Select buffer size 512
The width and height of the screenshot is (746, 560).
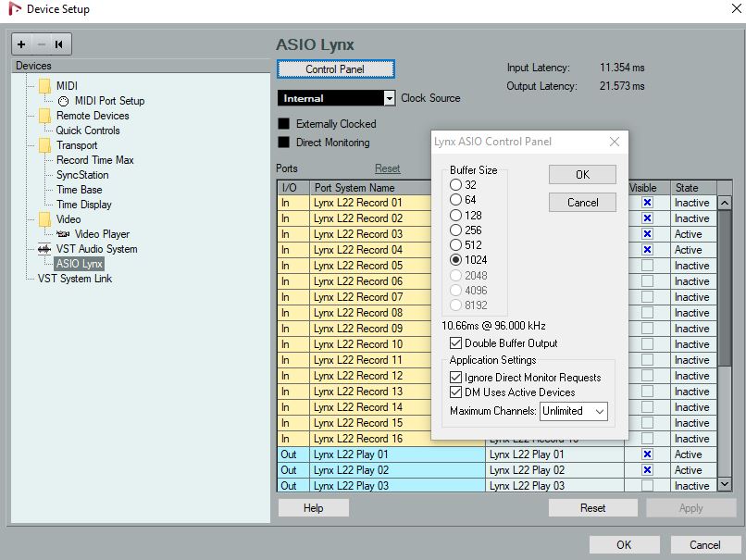[x=455, y=245]
